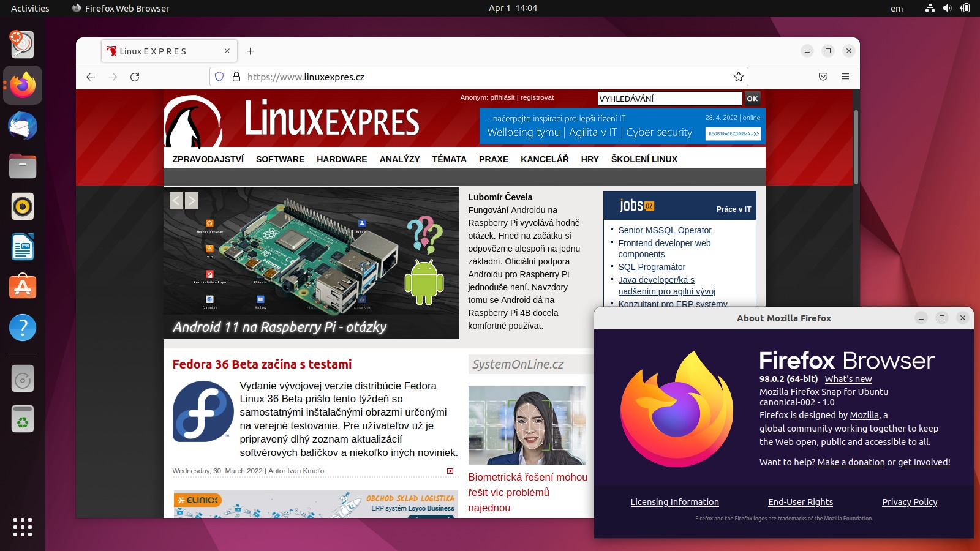Open the SystemOnLine.cz heading
980x551 pixels.
[518, 364]
